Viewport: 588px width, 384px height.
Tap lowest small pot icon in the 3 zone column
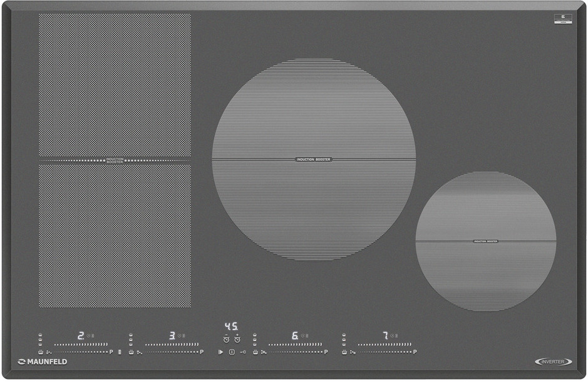130,345
